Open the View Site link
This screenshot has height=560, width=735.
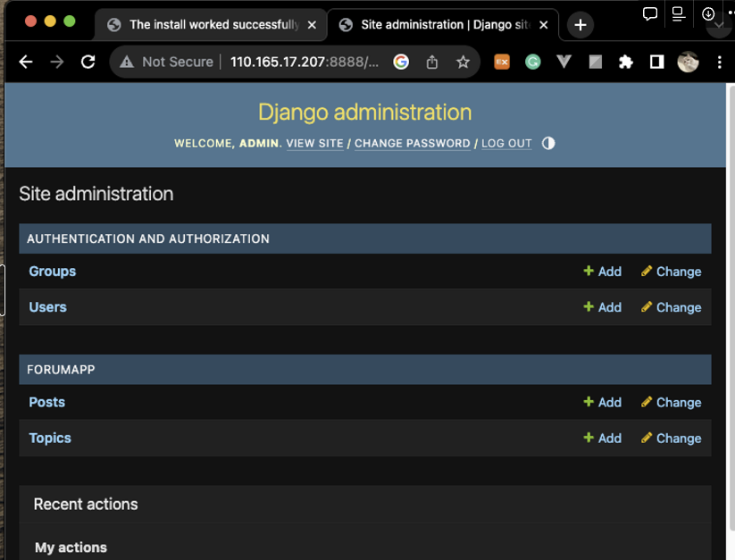(x=314, y=144)
